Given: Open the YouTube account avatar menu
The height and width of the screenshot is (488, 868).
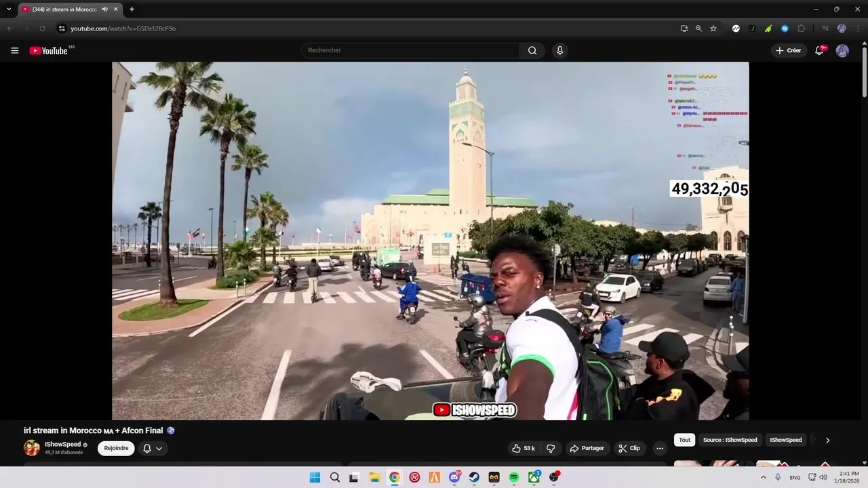Looking at the screenshot, I should click(842, 51).
